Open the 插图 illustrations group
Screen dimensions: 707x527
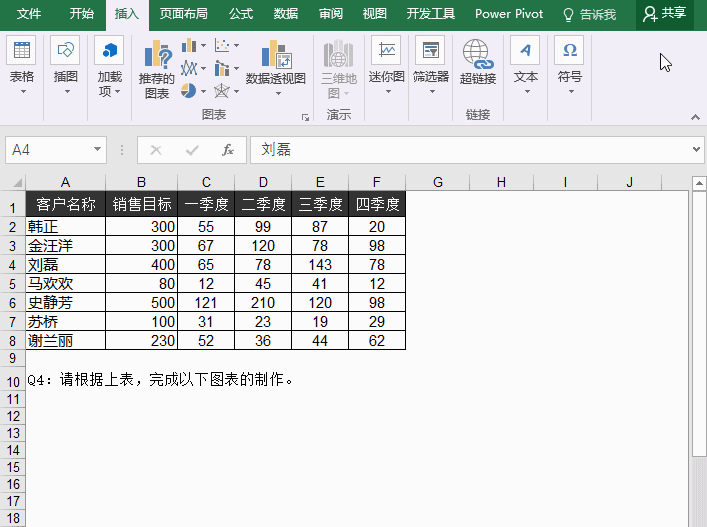click(x=66, y=60)
